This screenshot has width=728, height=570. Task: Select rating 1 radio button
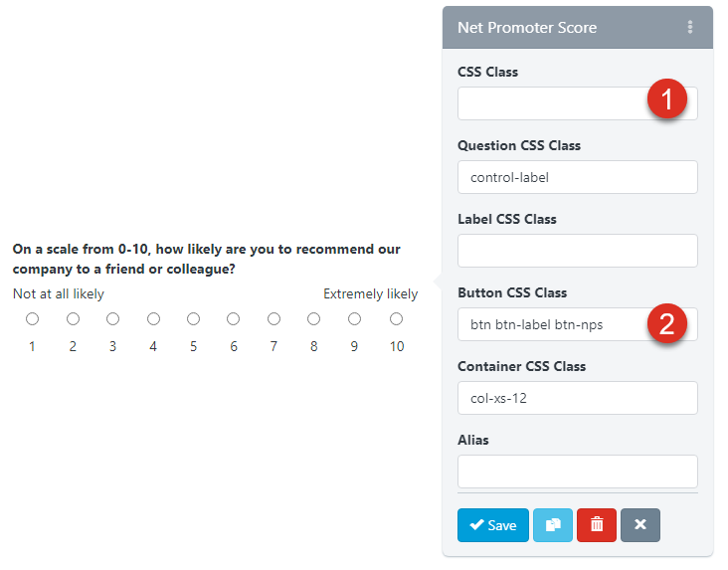[33, 319]
